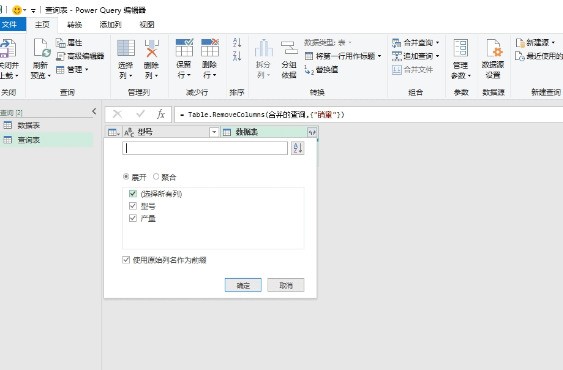The height and width of the screenshot is (370, 563).
Task: Open the quick access toolbar customize arrow
Action: tap(33, 10)
